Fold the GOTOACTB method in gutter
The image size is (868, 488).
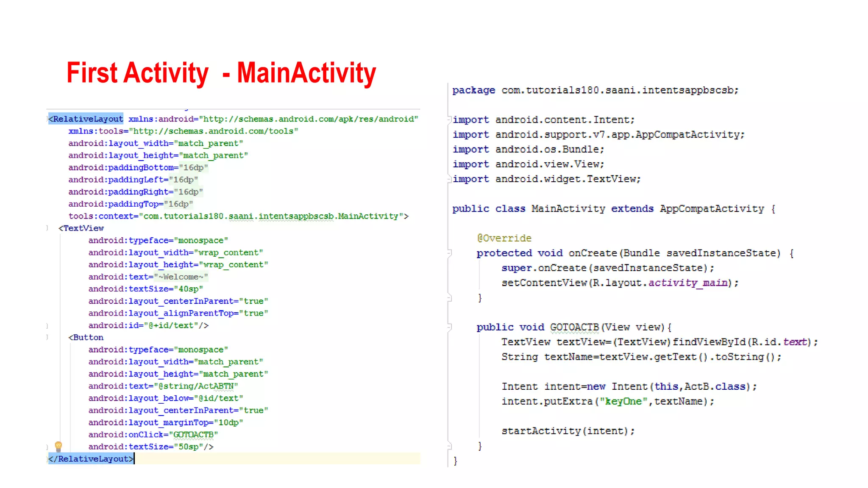pos(450,327)
